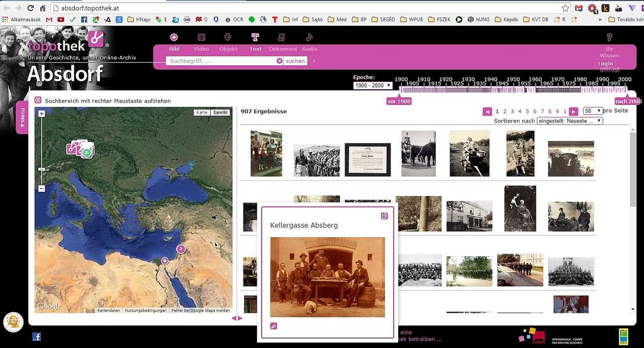Expand the side Menü tab

[x=22, y=117]
